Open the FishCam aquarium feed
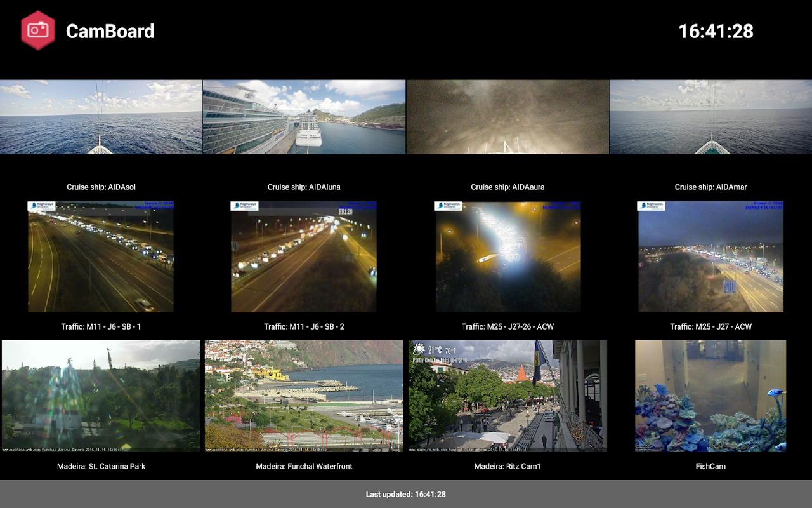The width and height of the screenshot is (812, 508). tap(710, 396)
